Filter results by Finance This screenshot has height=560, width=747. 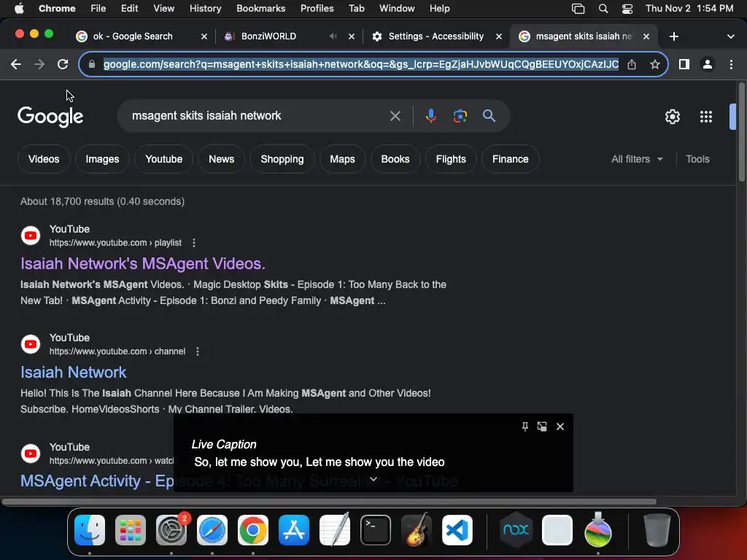(x=510, y=159)
